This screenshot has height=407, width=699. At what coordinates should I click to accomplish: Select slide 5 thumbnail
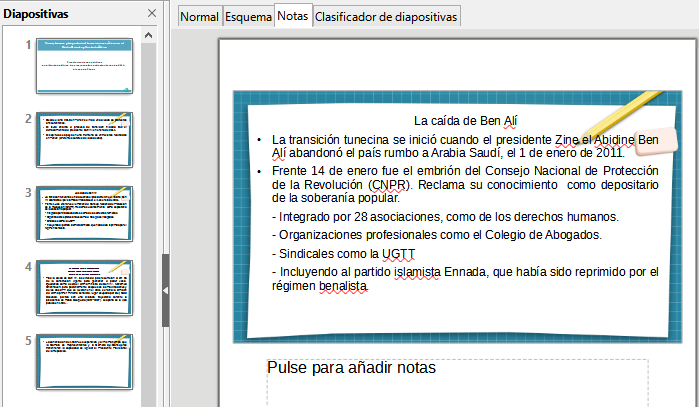(85, 361)
